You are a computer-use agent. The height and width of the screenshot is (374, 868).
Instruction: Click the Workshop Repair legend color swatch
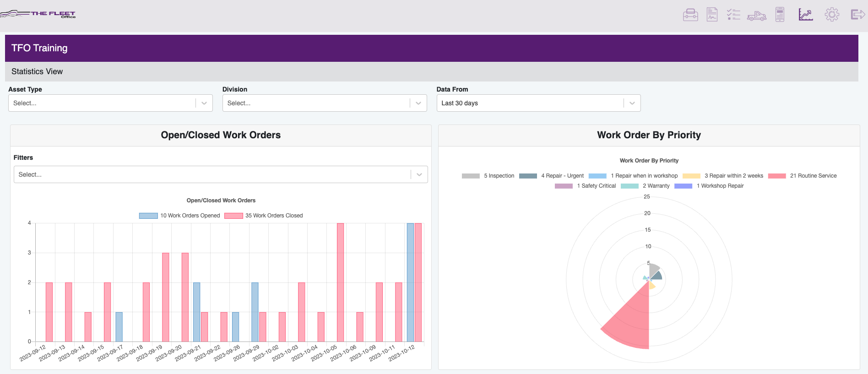tap(683, 186)
